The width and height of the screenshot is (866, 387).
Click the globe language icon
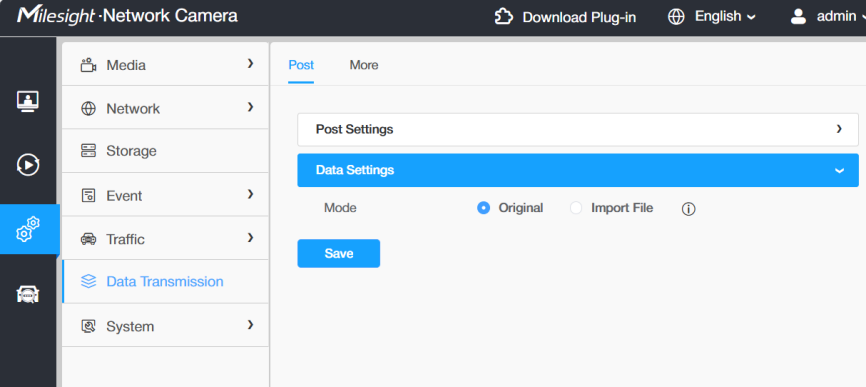(676, 17)
